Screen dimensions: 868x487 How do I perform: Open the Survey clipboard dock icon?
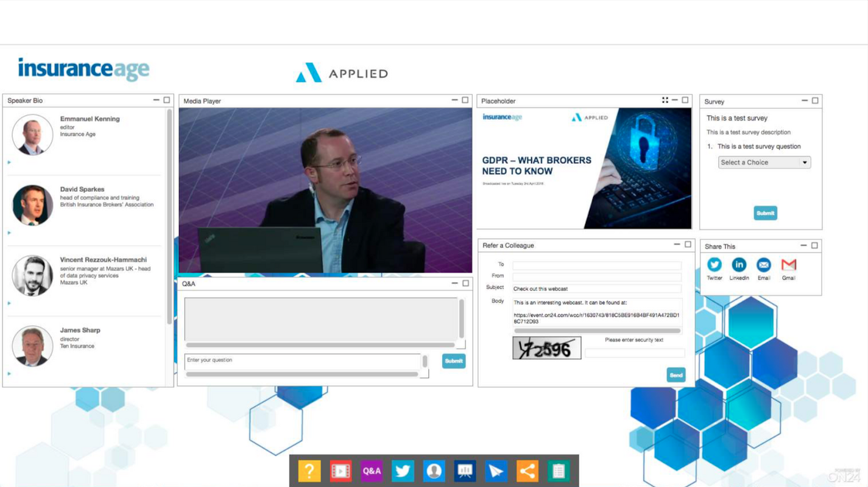point(558,470)
